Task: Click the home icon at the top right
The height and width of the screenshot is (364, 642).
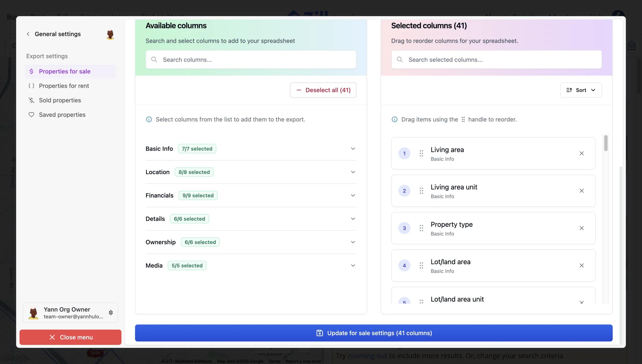Action: [x=632, y=45]
